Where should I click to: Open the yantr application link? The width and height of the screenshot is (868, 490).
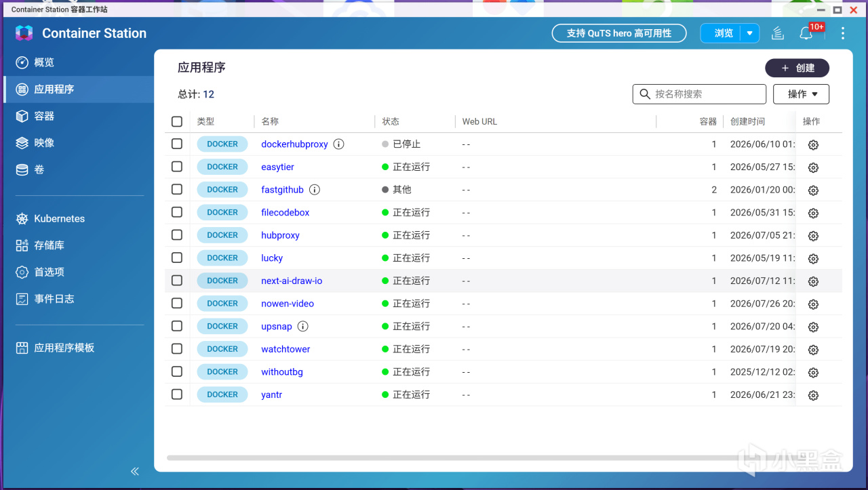[x=271, y=394]
